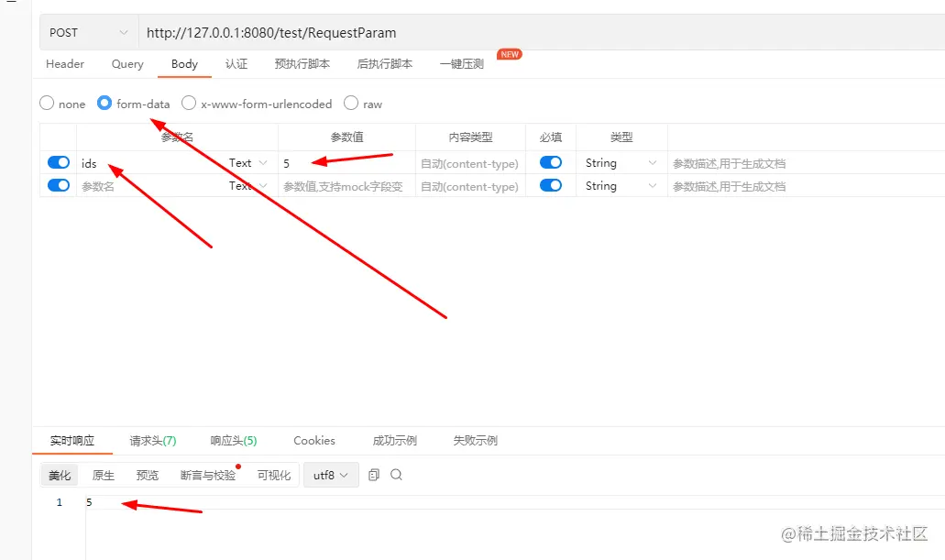The height and width of the screenshot is (560, 945).
Task: Open the Cookies response tab
Action: pyautogui.click(x=314, y=441)
